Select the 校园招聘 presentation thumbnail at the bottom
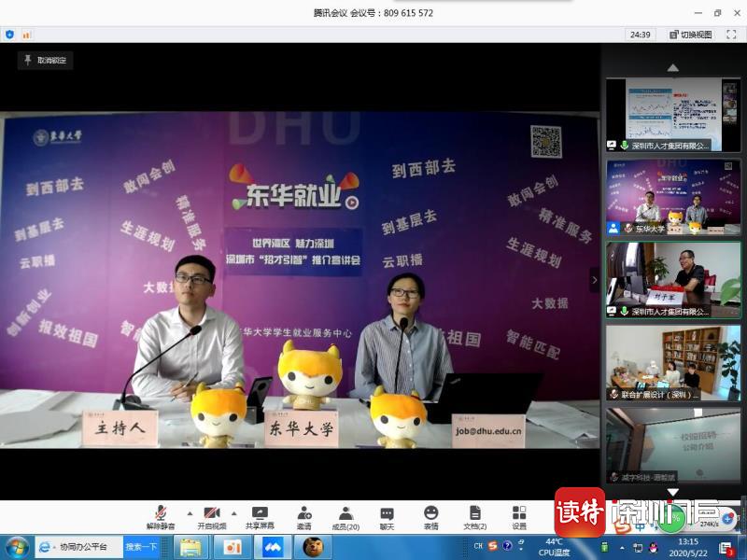This screenshot has height=560, width=747. pyautogui.click(x=672, y=445)
